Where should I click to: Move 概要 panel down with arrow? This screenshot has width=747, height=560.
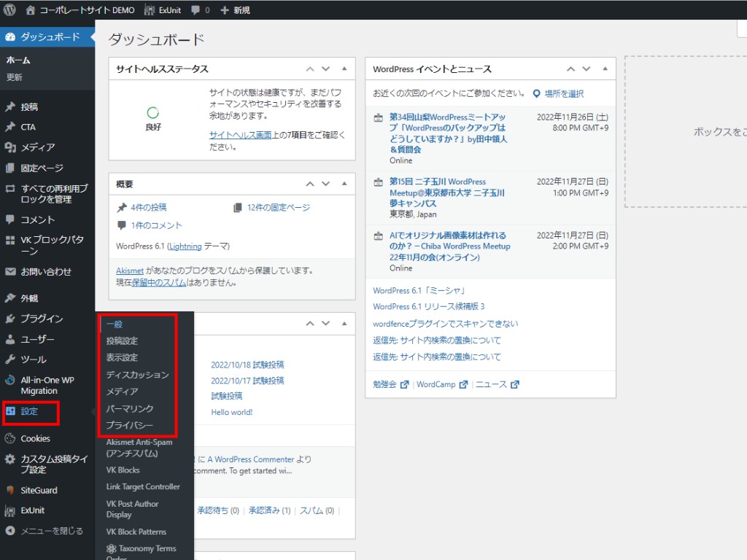click(326, 184)
